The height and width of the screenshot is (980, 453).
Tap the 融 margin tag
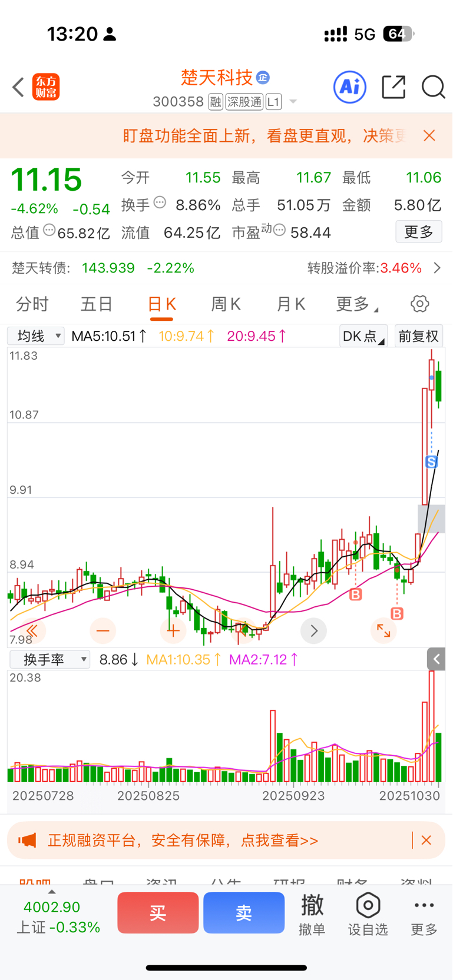[x=216, y=102]
